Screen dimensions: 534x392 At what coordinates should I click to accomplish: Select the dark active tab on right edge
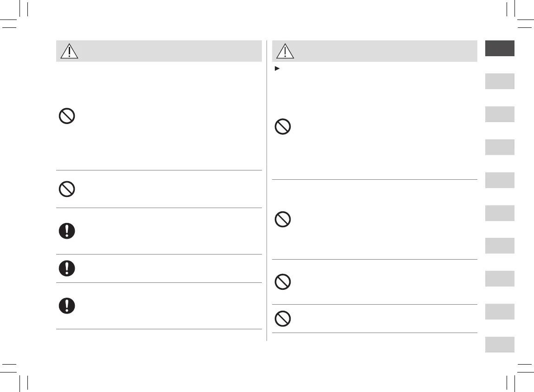click(500, 48)
